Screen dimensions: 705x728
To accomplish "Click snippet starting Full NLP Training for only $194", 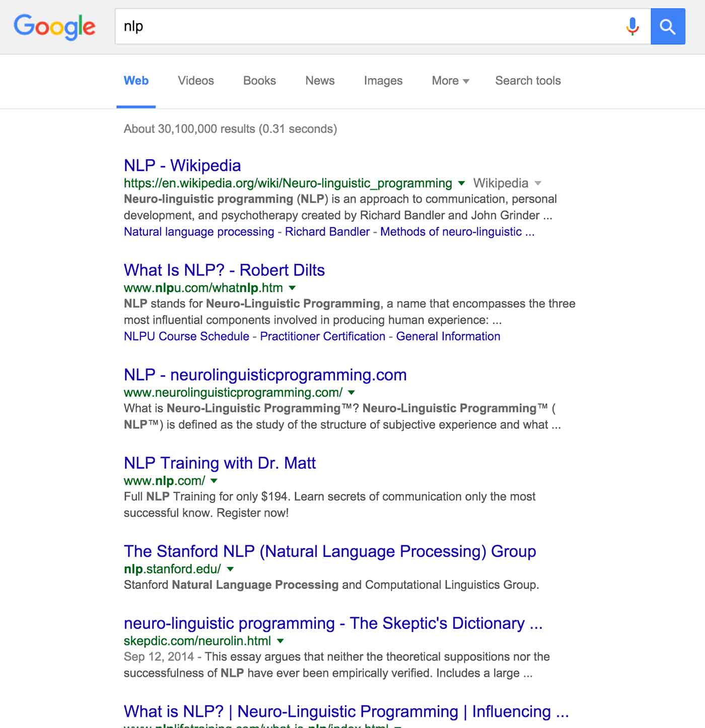I will click(x=330, y=504).
